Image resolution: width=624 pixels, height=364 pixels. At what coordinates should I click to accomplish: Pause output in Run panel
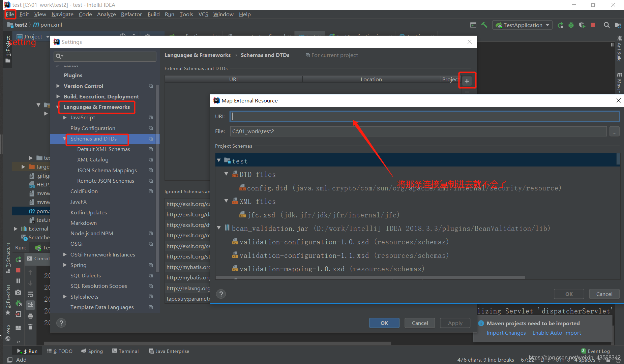(x=18, y=281)
